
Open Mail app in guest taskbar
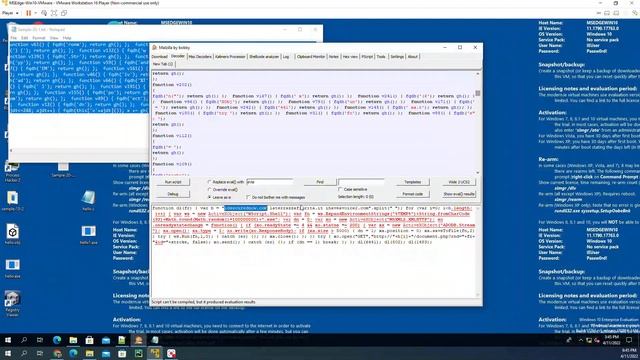tap(106, 340)
